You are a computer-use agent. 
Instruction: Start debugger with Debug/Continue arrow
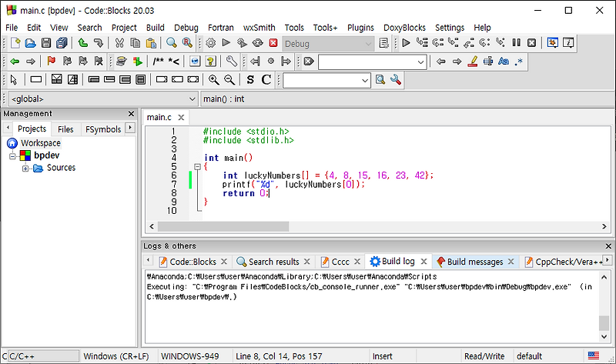pyautogui.click(x=407, y=43)
